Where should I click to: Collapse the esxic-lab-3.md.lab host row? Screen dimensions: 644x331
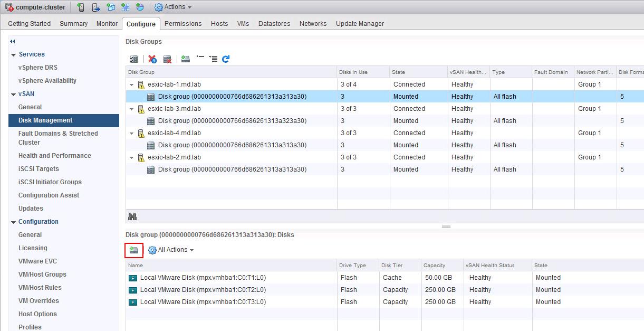pyautogui.click(x=131, y=109)
